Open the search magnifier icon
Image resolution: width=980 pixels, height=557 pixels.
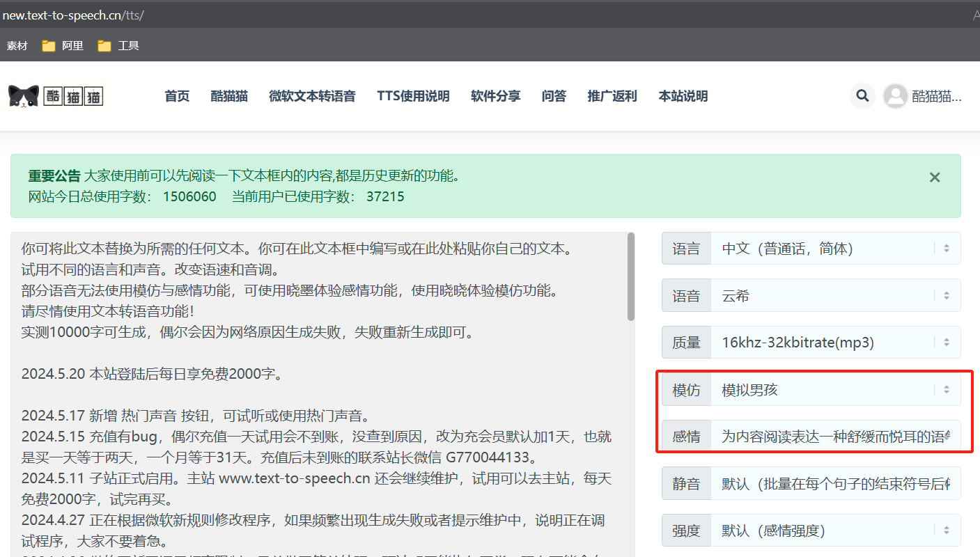[862, 96]
